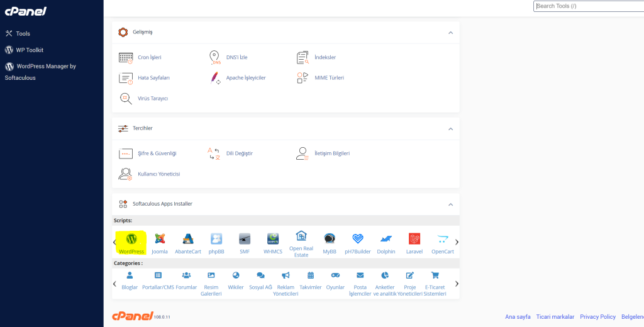Collapse the Tercihler section
Screen dimensions: 644x327
click(450, 129)
